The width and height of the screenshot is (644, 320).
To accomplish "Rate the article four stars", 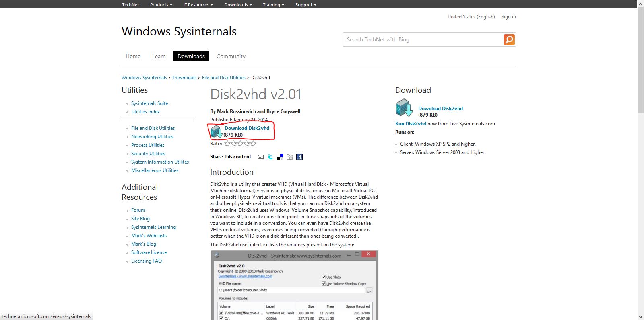I will click(x=247, y=144).
